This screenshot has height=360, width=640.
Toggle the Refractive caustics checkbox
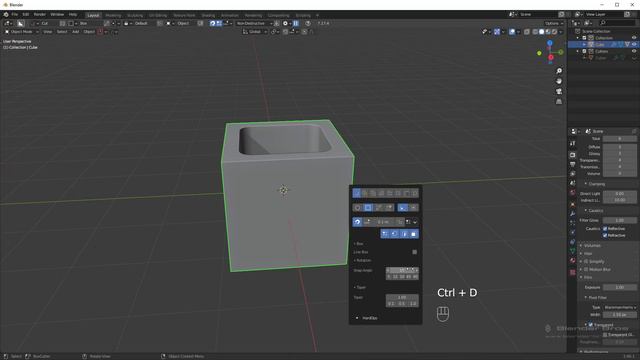click(605, 235)
